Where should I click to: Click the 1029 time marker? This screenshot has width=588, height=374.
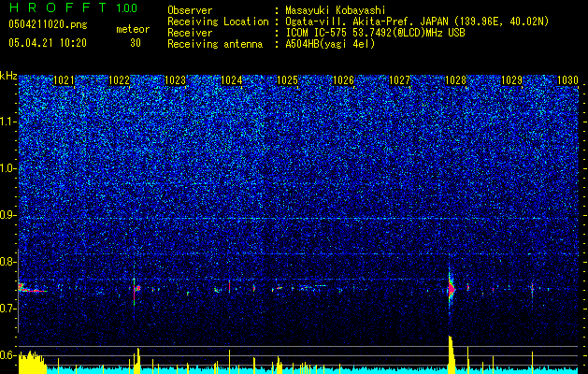pyautogui.click(x=512, y=80)
